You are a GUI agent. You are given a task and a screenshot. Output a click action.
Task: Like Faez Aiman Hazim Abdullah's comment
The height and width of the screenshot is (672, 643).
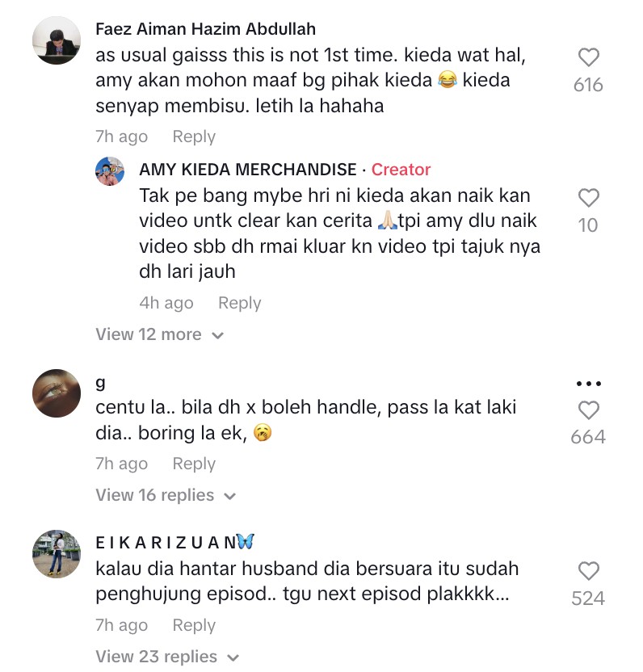coord(589,57)
